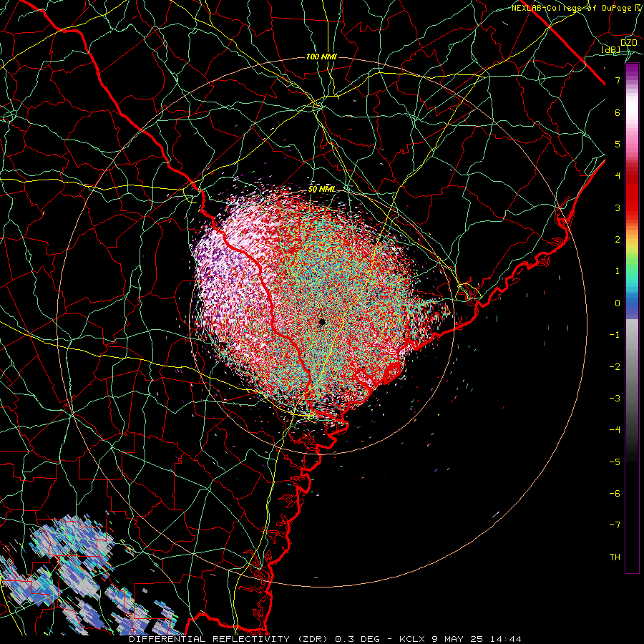Screen dimensions: 644x644
Task: Select the 1 value on color scale
Action: (x=618, y=271)
